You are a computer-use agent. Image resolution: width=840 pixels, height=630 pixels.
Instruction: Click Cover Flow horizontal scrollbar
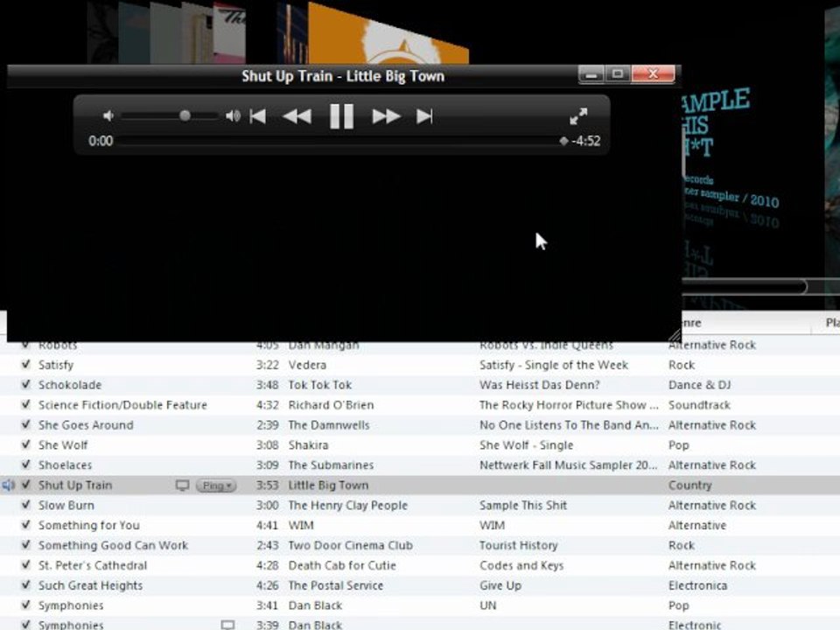[745, 287]
